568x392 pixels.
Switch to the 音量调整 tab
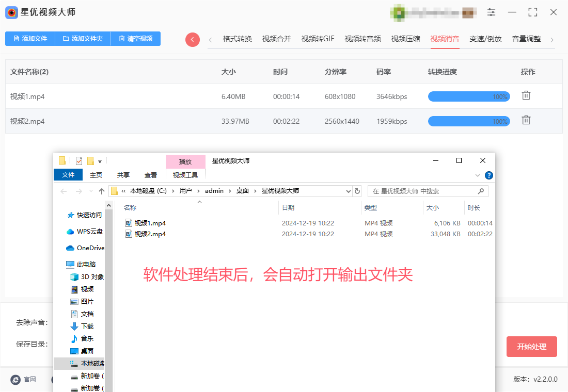point(527,39)
